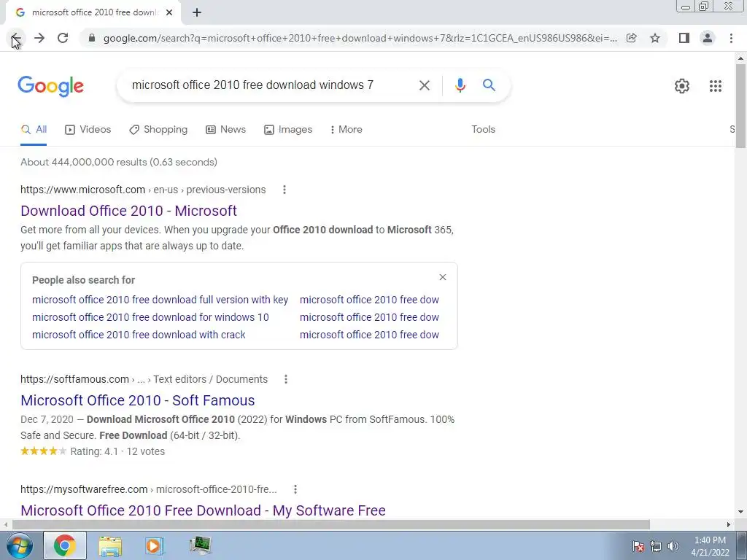Switch to Videos results tab
This screenshot has height=560, width=747.
click(x=88, y=130)
